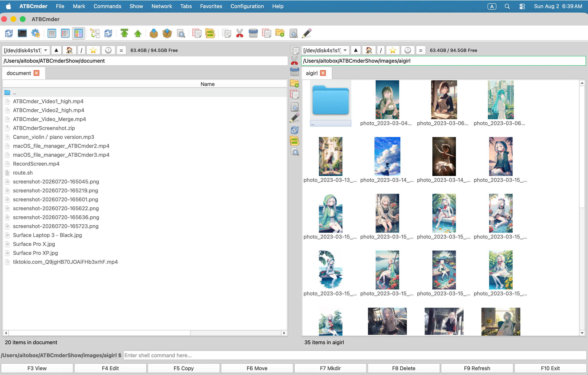Viewport: 588px width, 375px height.
Task: Click the shredder icon in the center divider strip
Action: [x=295, y=72]
